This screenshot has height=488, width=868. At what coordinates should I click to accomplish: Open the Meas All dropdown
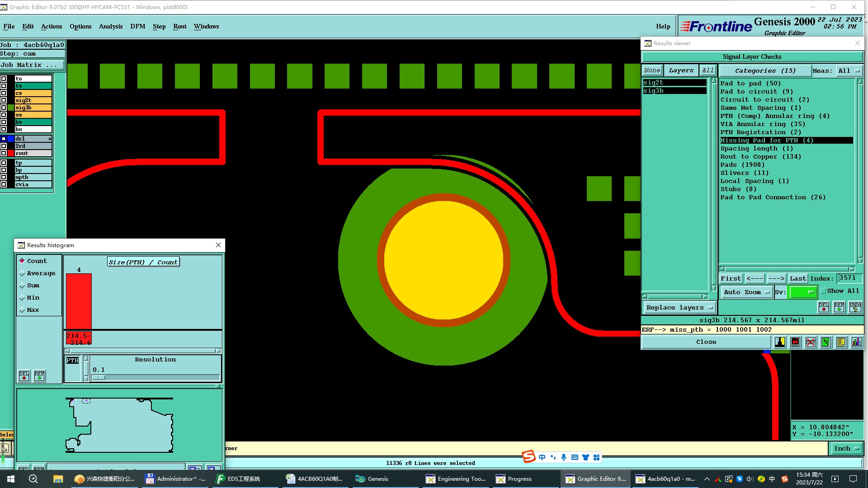(x=849, y=71)
